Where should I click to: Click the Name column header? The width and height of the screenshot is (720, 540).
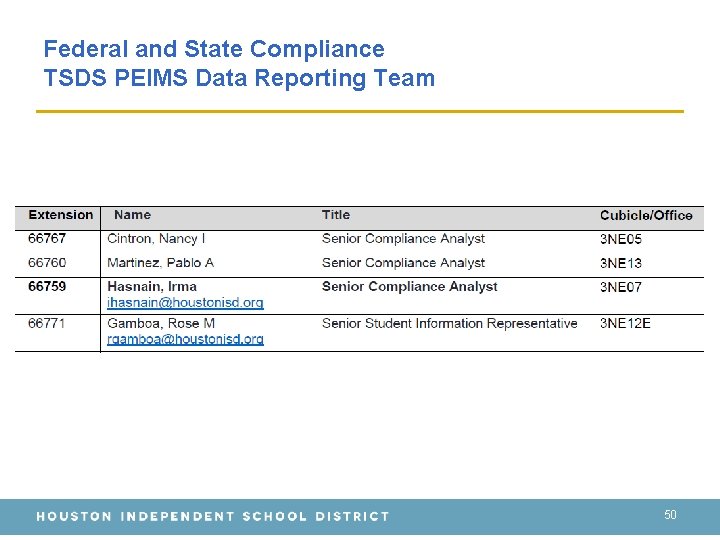132,215
